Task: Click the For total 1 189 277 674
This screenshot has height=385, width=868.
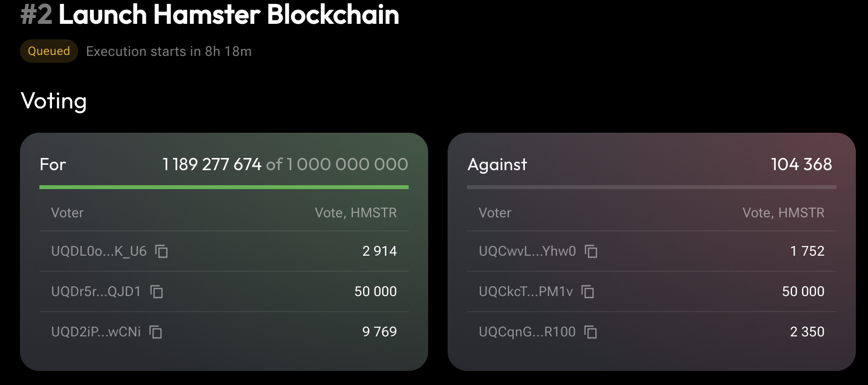Action: point(212,164)
